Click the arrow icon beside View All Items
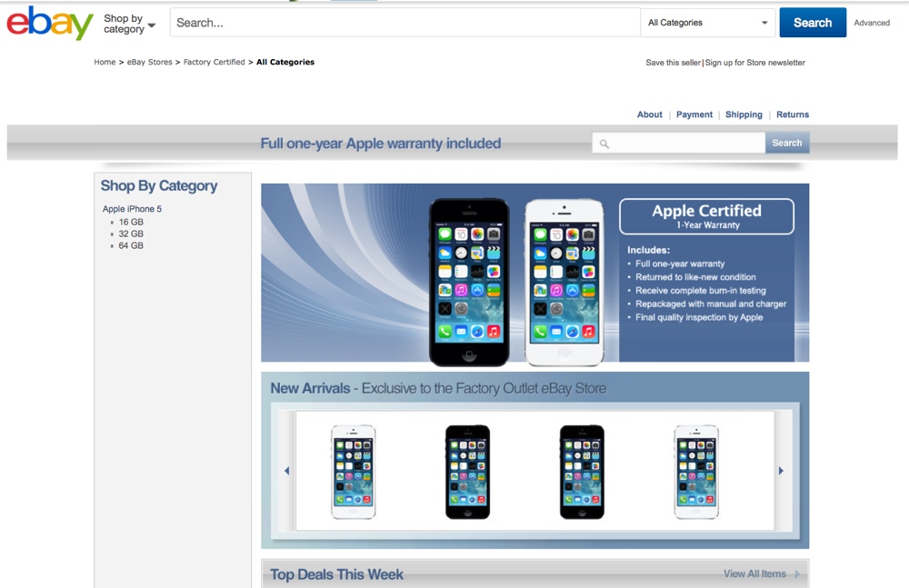The width and height of the screenshot is (909, 588). pos(797,574)
